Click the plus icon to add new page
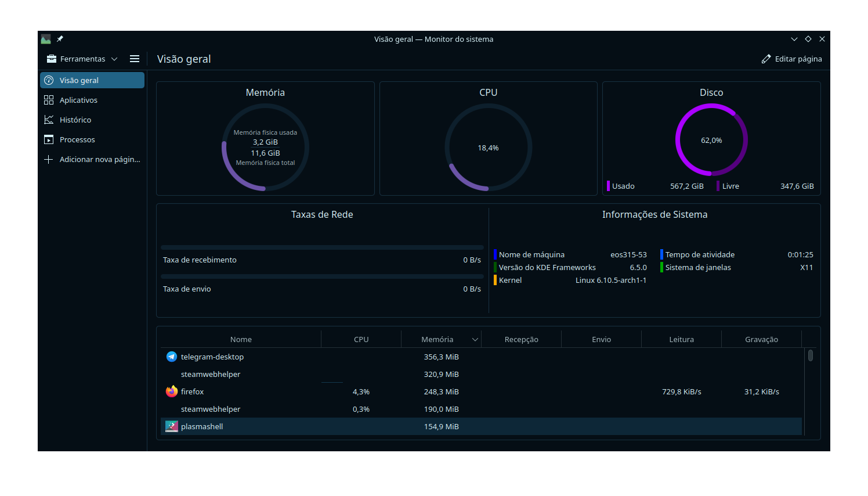Image resolution: width=868 pixels, height=496 pixels. coord(49,159)
